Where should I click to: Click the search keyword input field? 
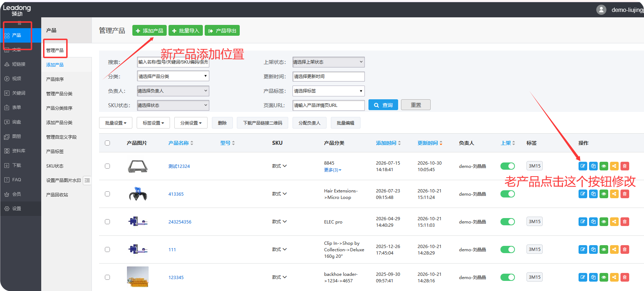[x=173, y=62]
